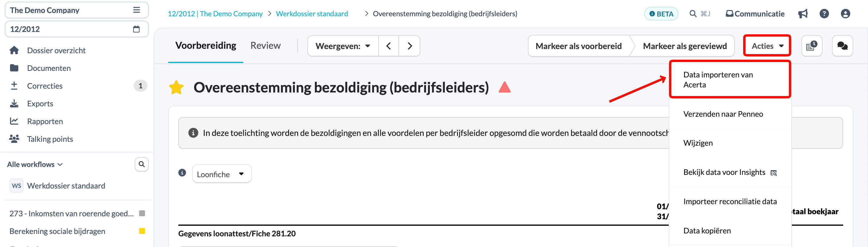Click the Rapporten chart icon
Screen dimensions: 868x247
14,121
